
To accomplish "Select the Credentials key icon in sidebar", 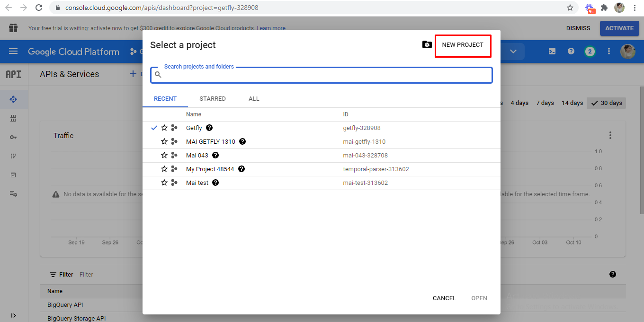I will coord(13,137).
